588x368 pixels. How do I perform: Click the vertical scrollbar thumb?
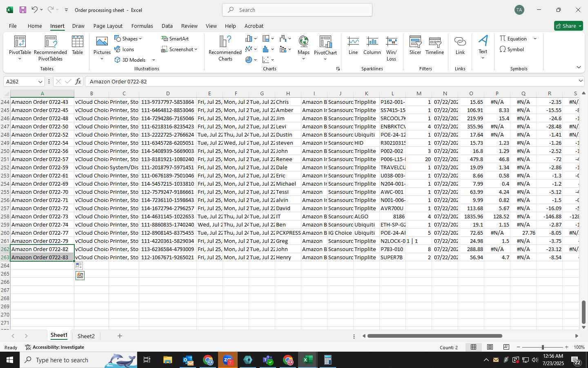point(584,312)
